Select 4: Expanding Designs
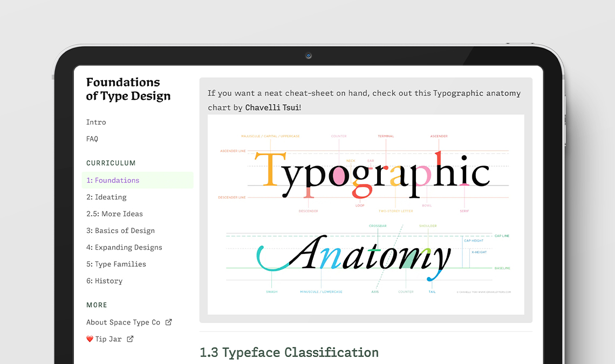Image resolution: width=615 pixels, height=364 pixels. click(x=124, y=247)
